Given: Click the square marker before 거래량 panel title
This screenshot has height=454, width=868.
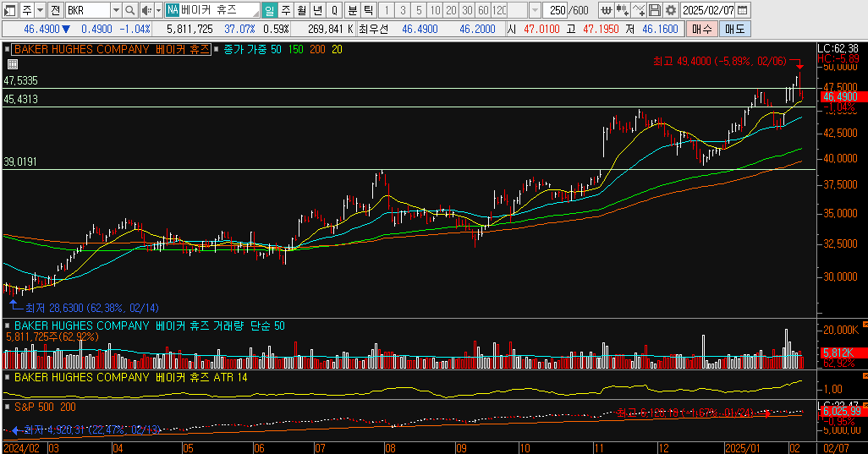Looking at the screenshot, I should [x=8, y=326].
